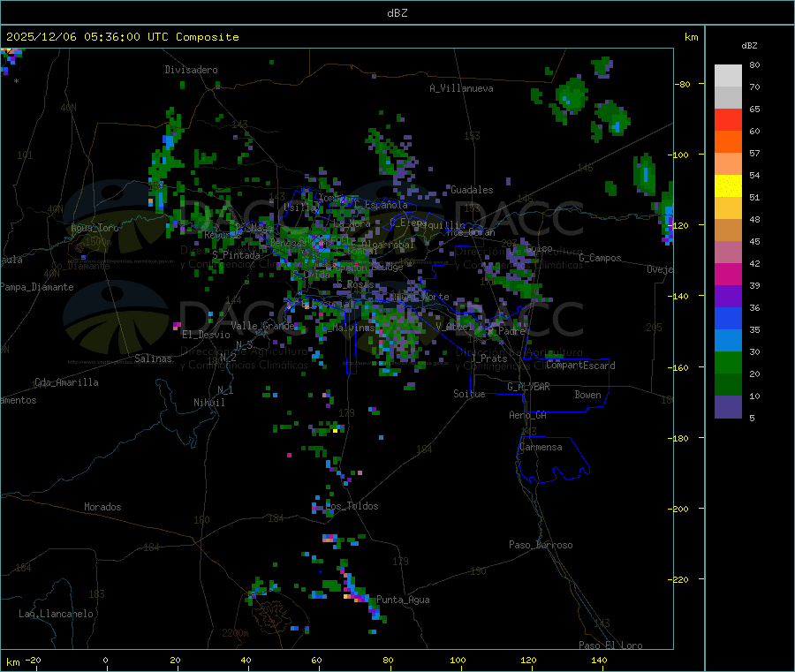Click the Paso_El_Loro label
This screenshot has width=795, height=672.
pyautogui.click(x=611, y=646)
